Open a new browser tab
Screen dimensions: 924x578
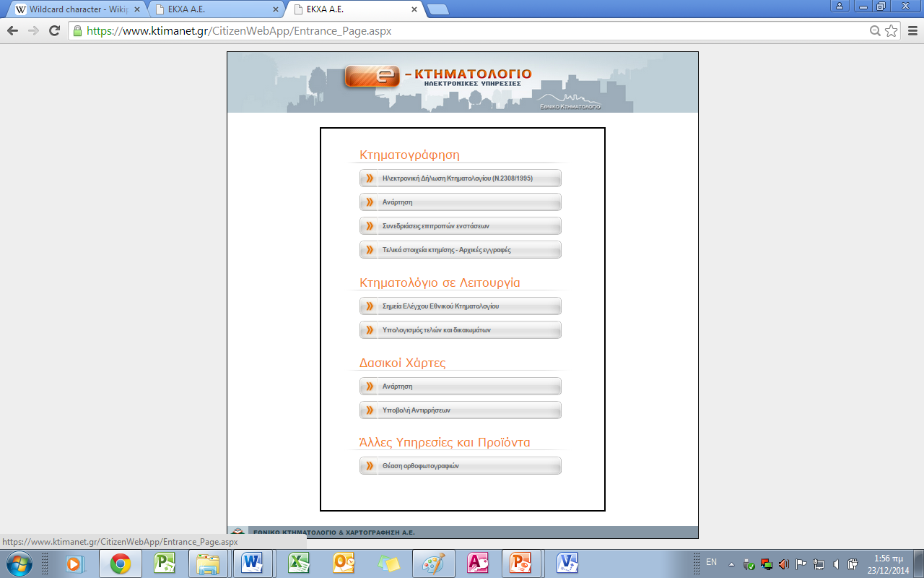pyautogui.click(x=437, y=9)
